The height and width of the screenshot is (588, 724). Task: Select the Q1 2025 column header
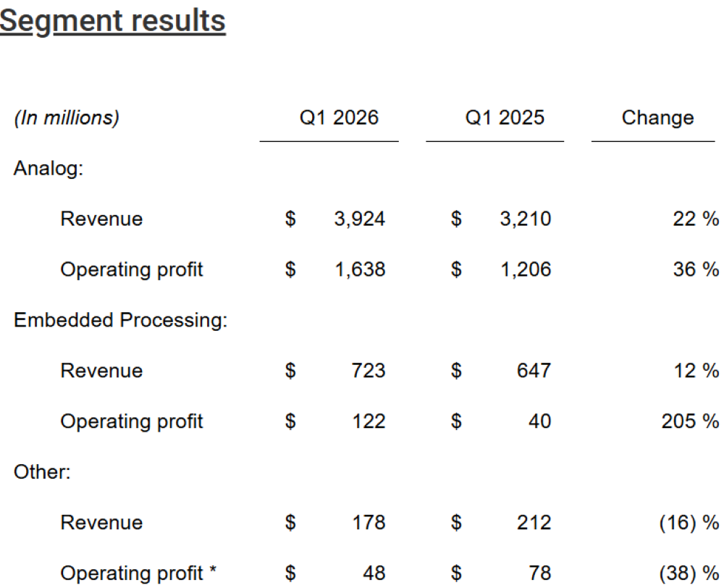[505, 118]
